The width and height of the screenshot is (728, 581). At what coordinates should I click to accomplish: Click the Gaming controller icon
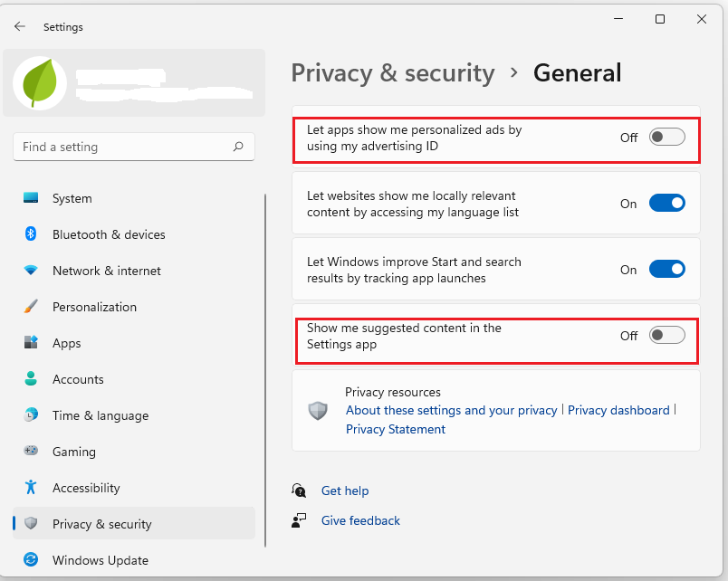point(31,451)
